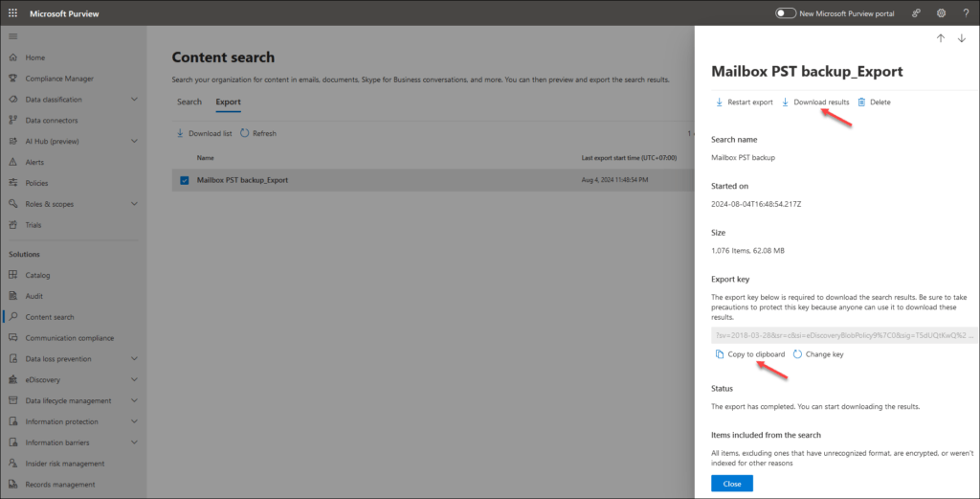Open Compliance Manager from the sidebar
This screenshot has width=980, height=499.
point(59,79)
